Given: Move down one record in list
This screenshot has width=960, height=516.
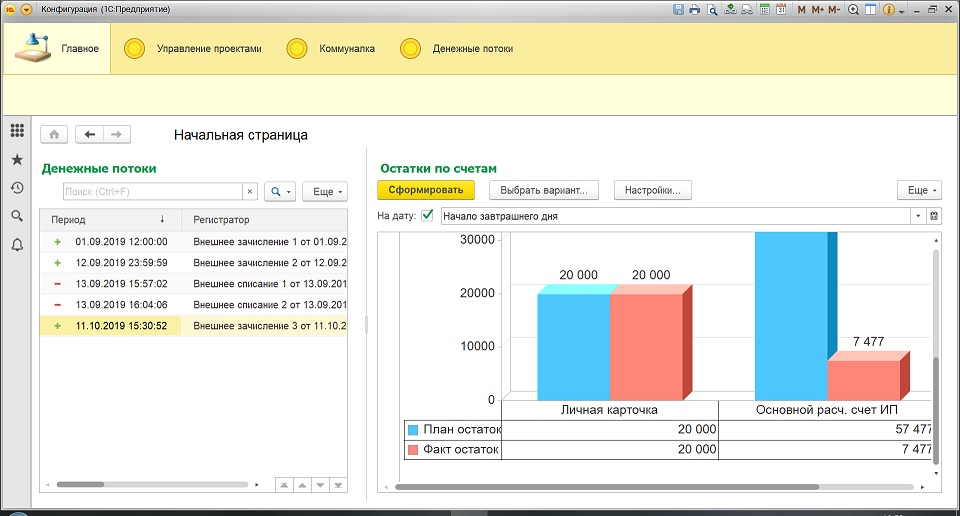Looking at the screenshot, I should [320, 485].
